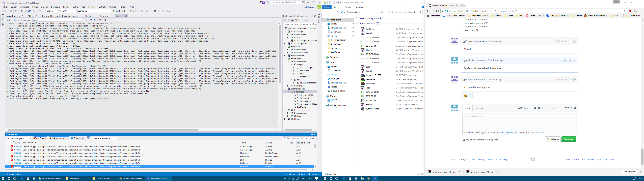Click CS0246 code link in selected error row
The height and width of the screenshot is (181, 644).
click(x=17, y=166)
